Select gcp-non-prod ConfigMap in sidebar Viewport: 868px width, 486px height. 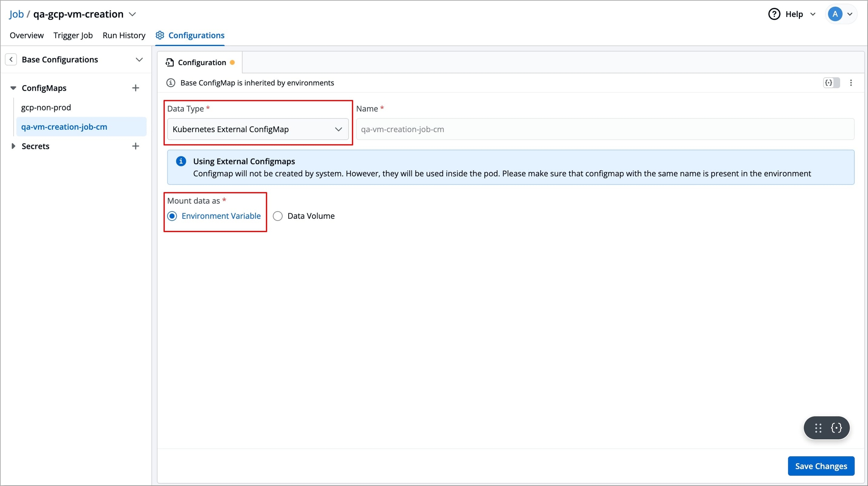[x=46, y=107]
